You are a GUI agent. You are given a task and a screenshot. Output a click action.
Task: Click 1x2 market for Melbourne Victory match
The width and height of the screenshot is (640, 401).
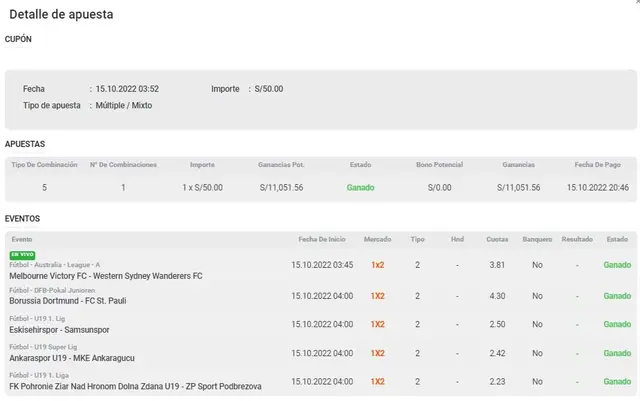377,265
